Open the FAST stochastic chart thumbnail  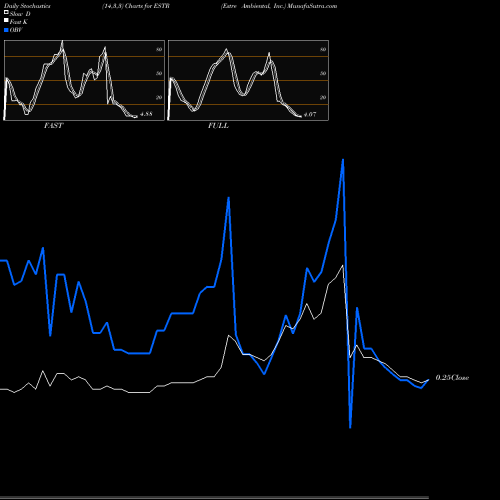tap(84, 80)
